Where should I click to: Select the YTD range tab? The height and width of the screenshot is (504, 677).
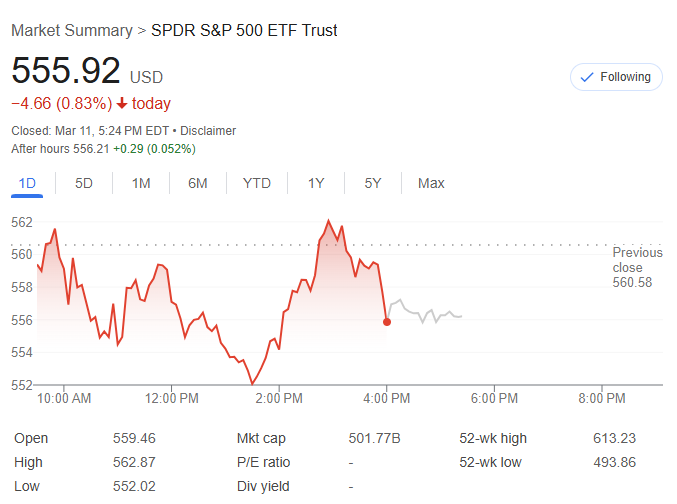pyautogui.click(x=257, y=183)
